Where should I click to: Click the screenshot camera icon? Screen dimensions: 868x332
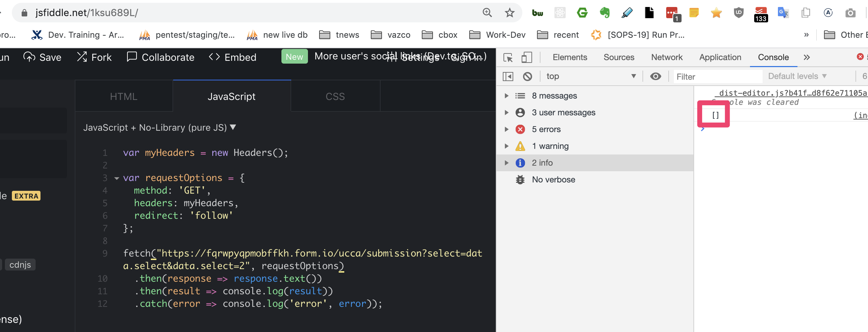point(851,13)
